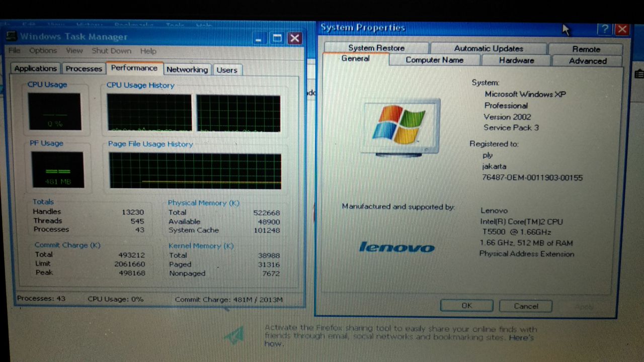644x362 pixels.
Task: Click the Physical Memory Total value 522668
Action: click(267, 213)
